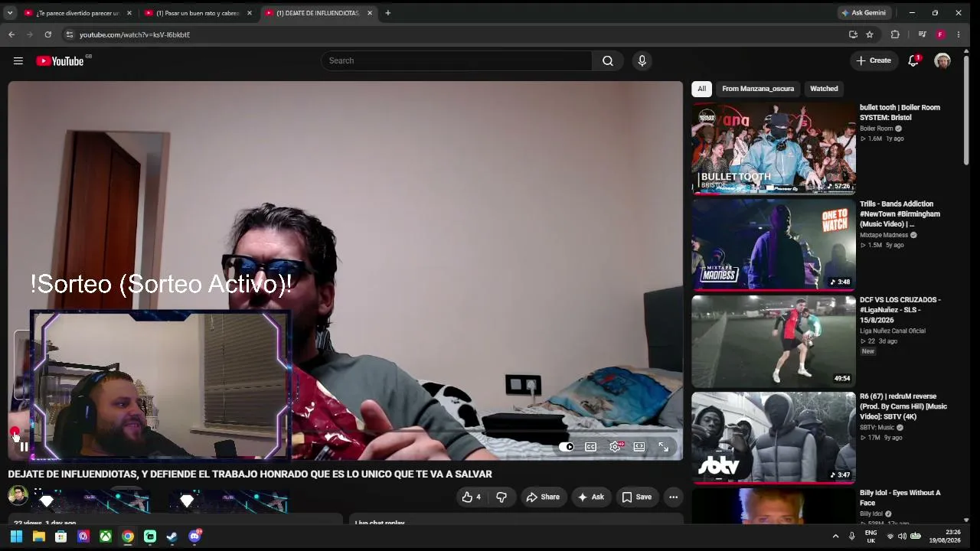The image size is (980, 551).
Task: Open Steam from the taskbar
Action: 172,536
